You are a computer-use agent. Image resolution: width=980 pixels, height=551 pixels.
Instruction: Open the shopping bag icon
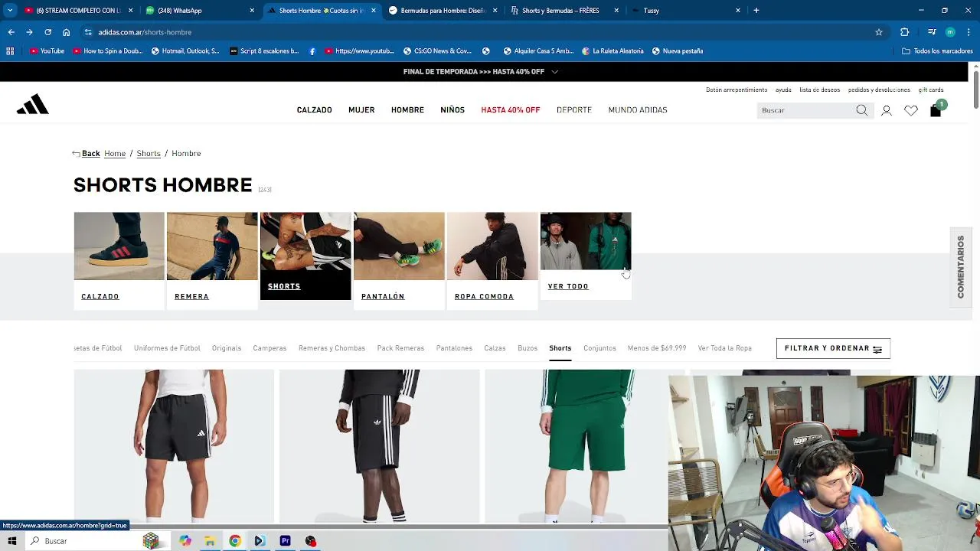936,110
